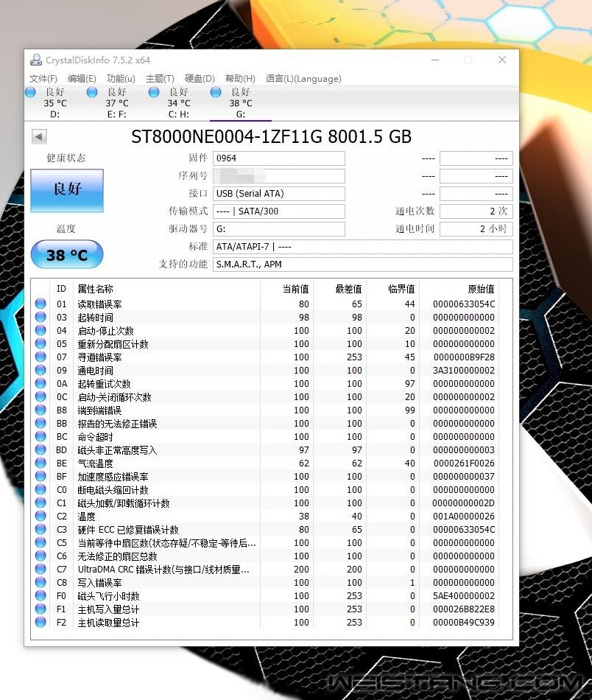Open the 语言(L)(Language) menu
Image resolution: width=592 pixels, height=700 pixels.
click(x=303, y=79)
